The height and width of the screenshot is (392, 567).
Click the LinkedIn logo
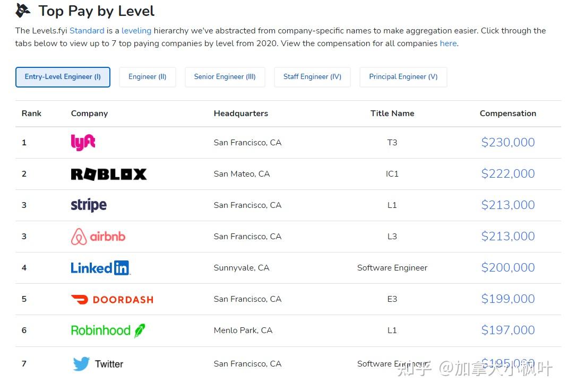pos(100,268)
